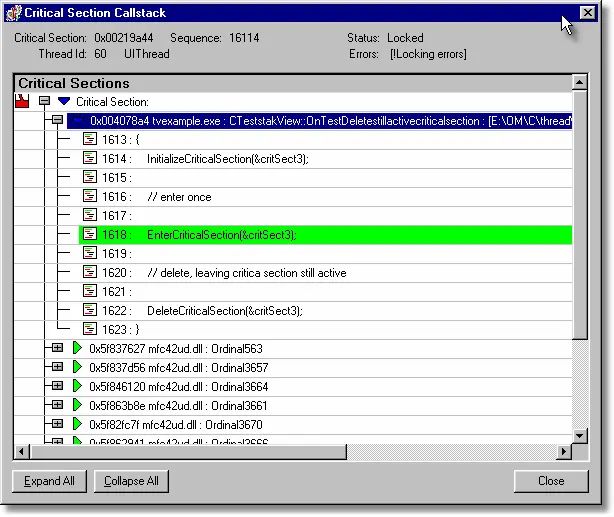Screen dimensions: 614x517
Task: Click the horizontal scrollbar left arrow
Action: 22,452
